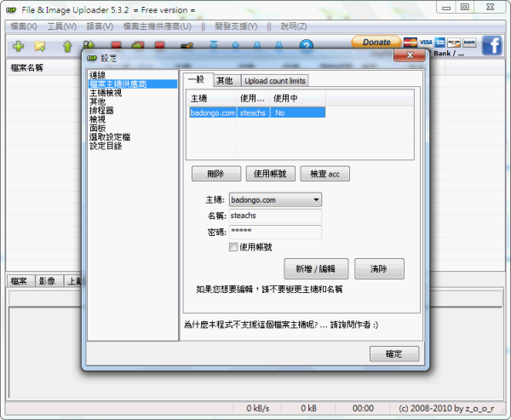Click the 主機 column header
Viewport: 511px width, 420px height.
pyautogui.click(x=212, y=98)
